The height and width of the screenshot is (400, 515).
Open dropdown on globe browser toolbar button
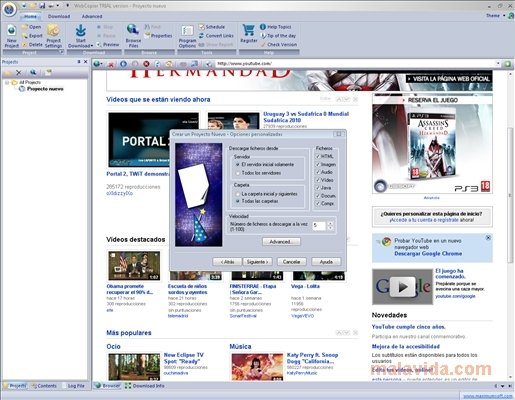102,64
